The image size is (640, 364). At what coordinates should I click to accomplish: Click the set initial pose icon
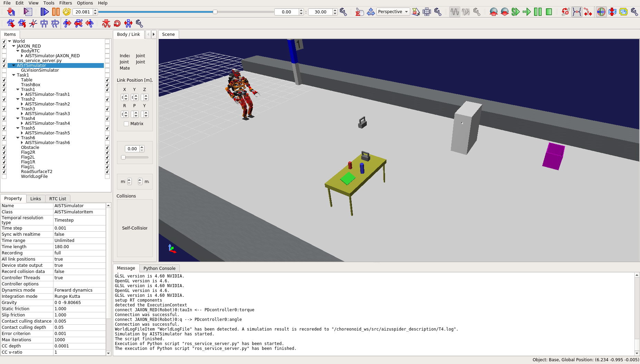point(44,23)
